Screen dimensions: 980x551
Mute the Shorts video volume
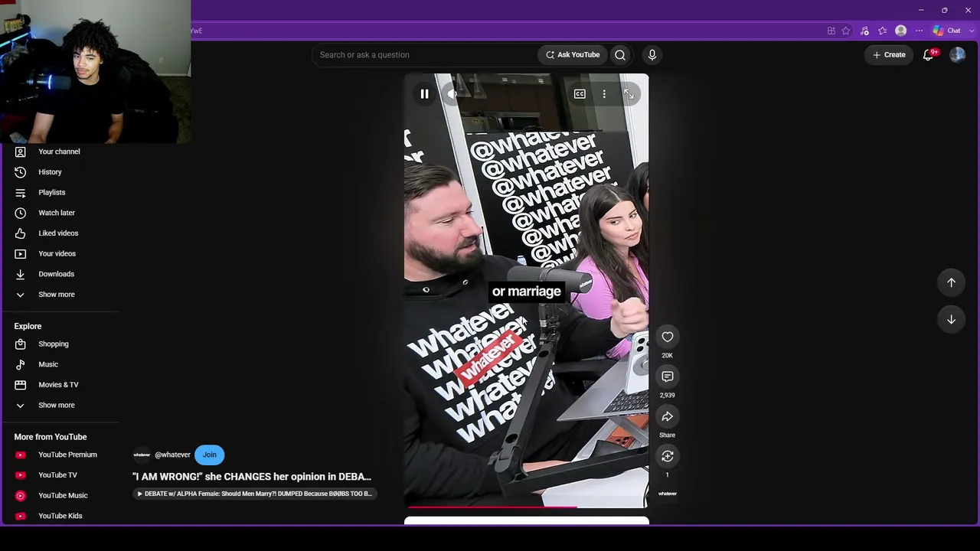click(452, 94)
